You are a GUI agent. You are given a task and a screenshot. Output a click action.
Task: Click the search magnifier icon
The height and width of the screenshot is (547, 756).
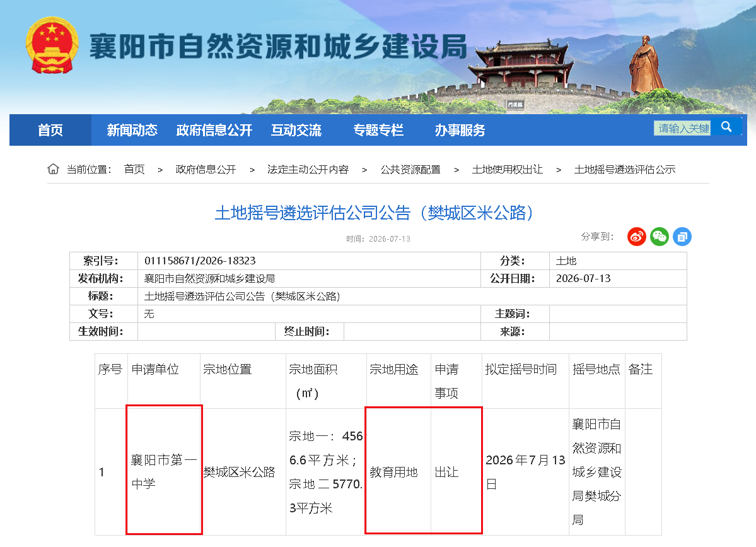pyautogui.click(x=726, y=127)
